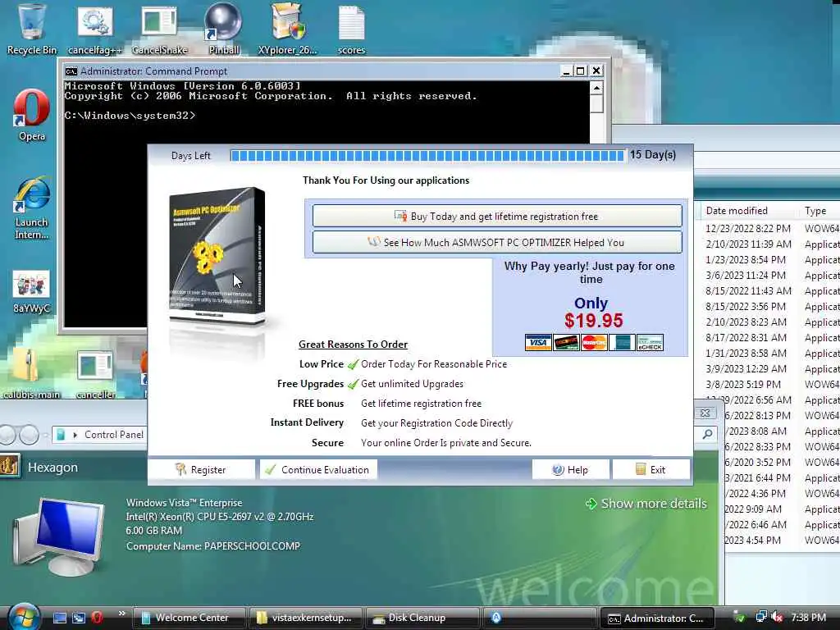Switch to Administrator Command Prompt taskbar button
The width and height of the screenshot is (840, 630).
click(x=656, y=619)
